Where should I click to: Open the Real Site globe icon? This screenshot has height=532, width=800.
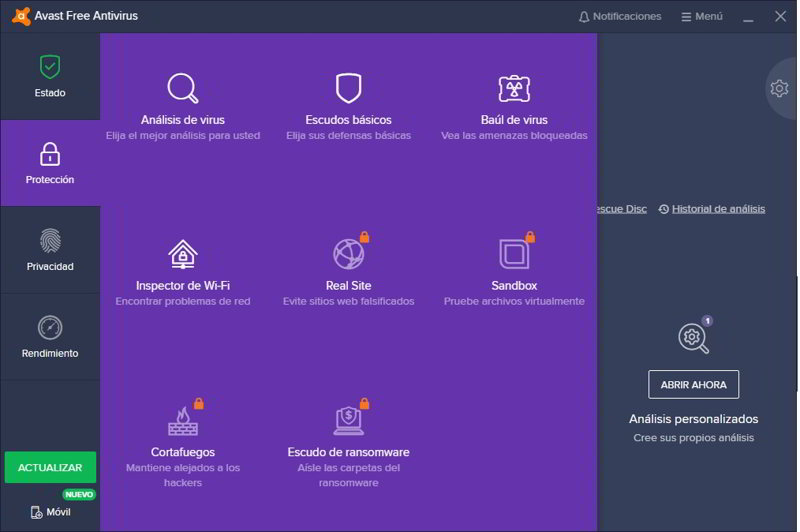348,254
